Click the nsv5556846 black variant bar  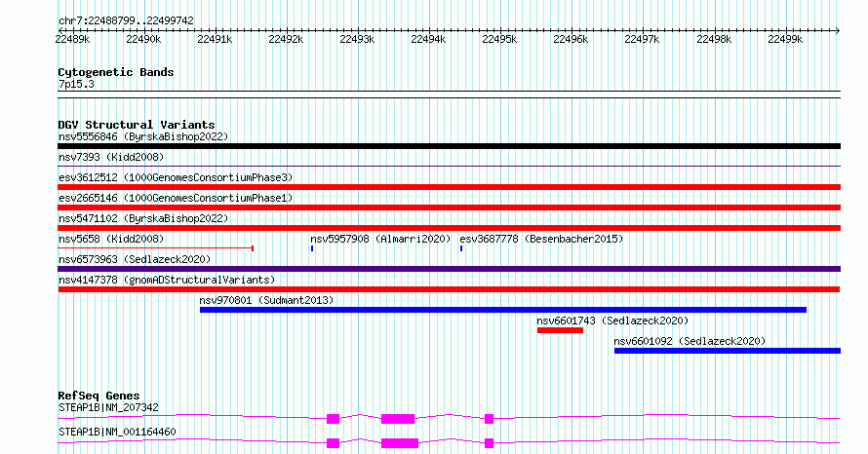click(449, 146)
